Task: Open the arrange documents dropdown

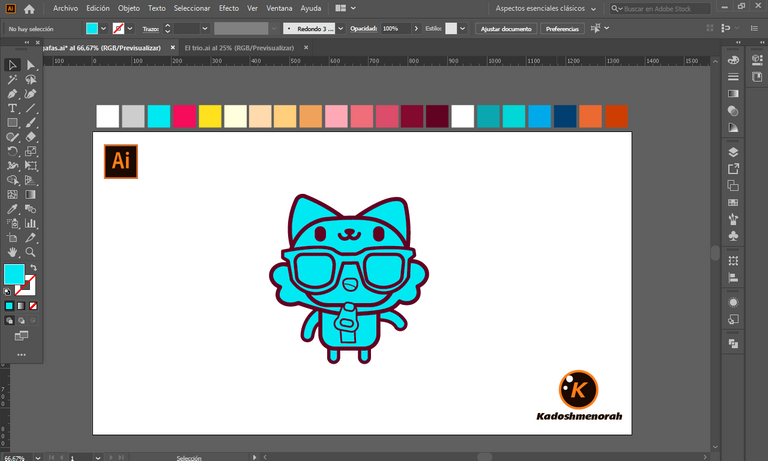Action: 345,8
